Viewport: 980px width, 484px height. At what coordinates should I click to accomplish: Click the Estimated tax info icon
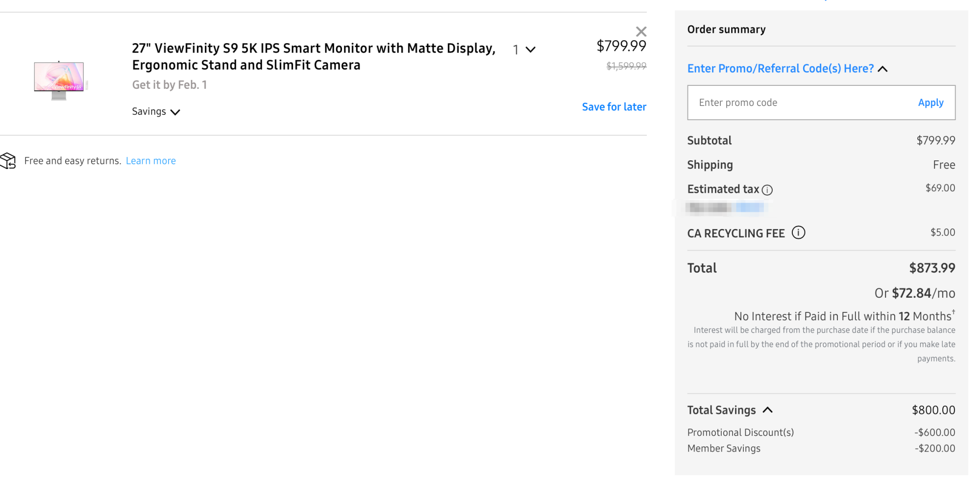tap(767, 190)
